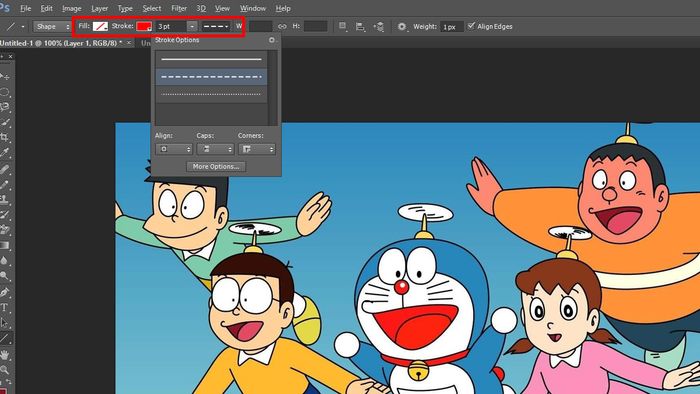The image size is (700, 394).
Task: Select the Horizontal Type tool
Action: pyautogui.click(x=4, y=307)
